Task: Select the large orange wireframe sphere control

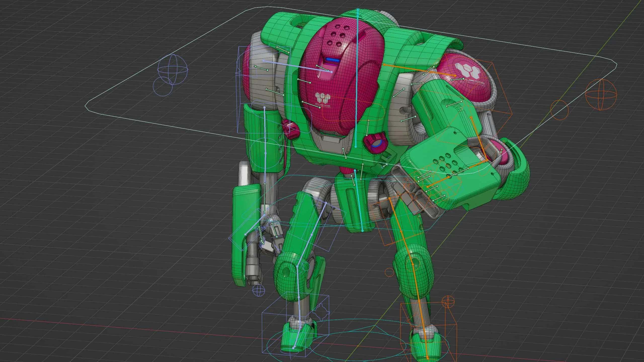Action: click(601, 95)
